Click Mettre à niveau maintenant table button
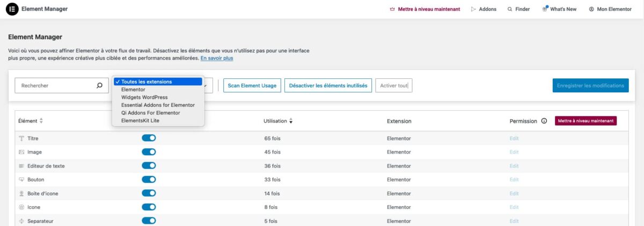The height and width of the screenshot is (226, 644). coord(586,121)
